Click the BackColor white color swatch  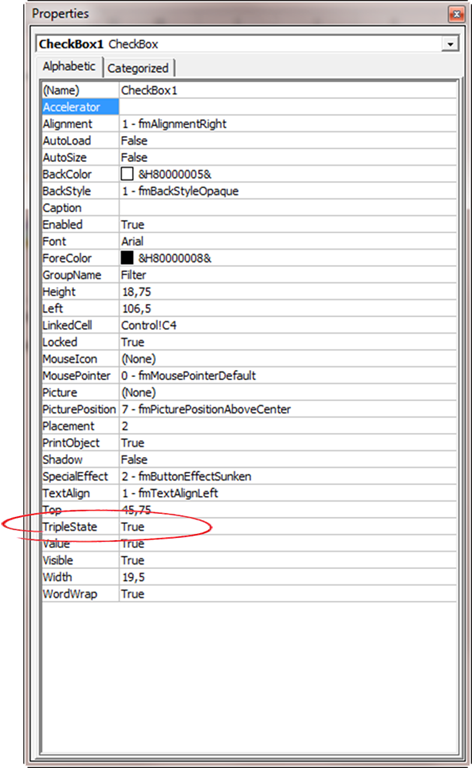(x=127, y=174)
